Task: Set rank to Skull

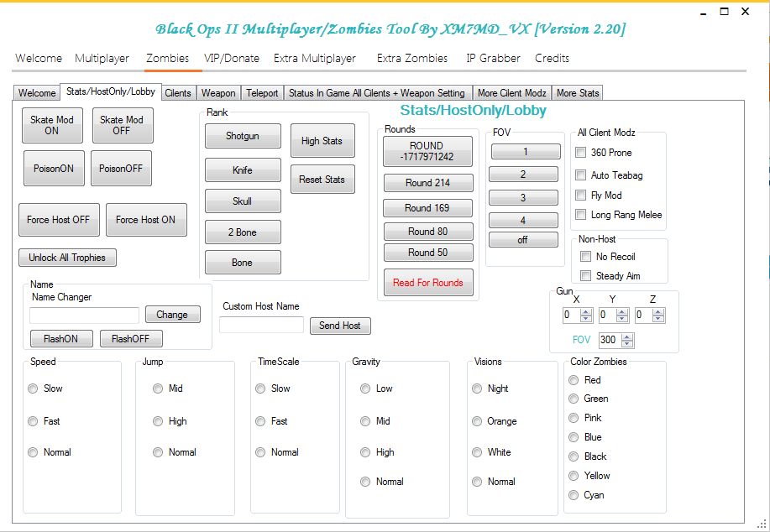Action: (x=243, y=201)
